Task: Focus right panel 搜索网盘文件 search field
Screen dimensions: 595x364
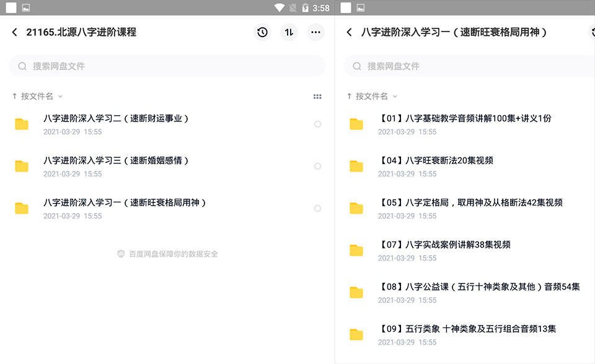Action: pos(469,66)
